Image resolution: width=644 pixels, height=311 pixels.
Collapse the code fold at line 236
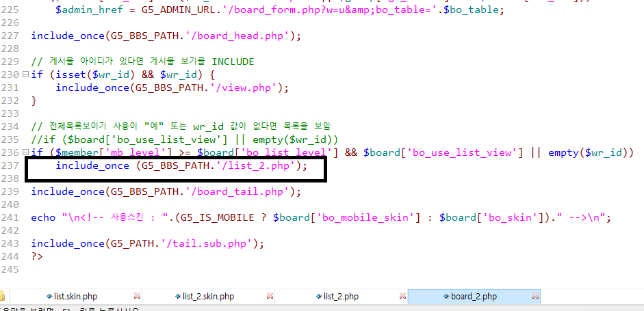pos(25,152)
